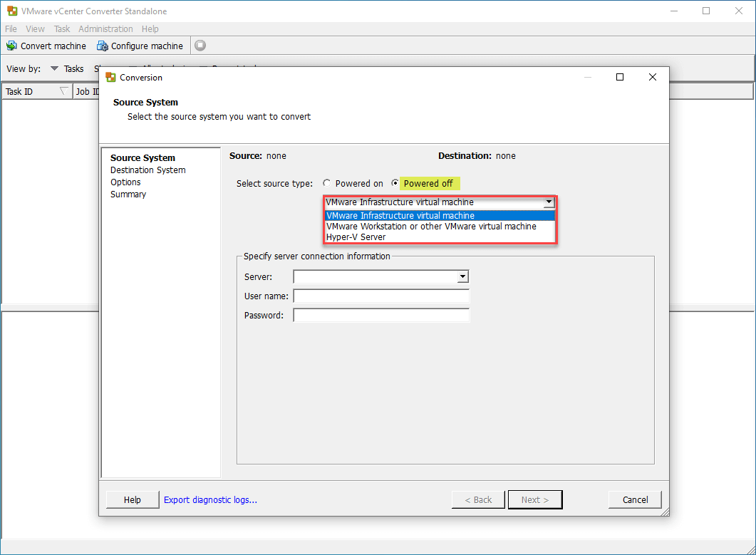Collapse the source type dropdown arrow
Screen dimensions: 756x555
click(548, 202)
